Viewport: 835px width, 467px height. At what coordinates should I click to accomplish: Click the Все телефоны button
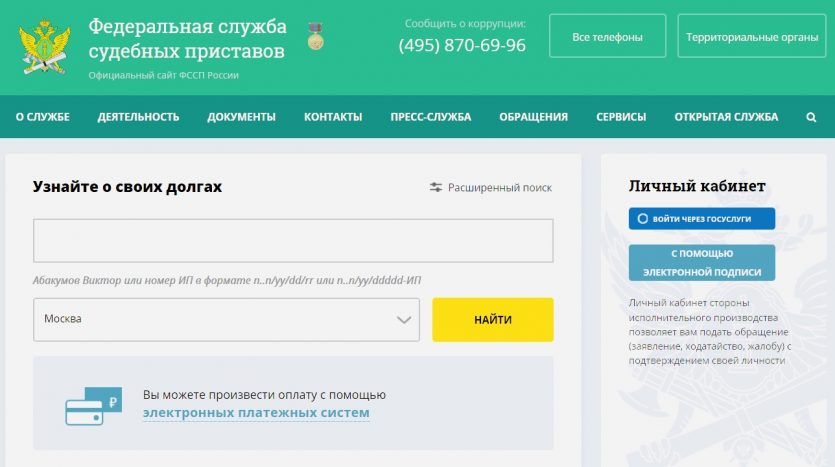[x=608, y=36]
